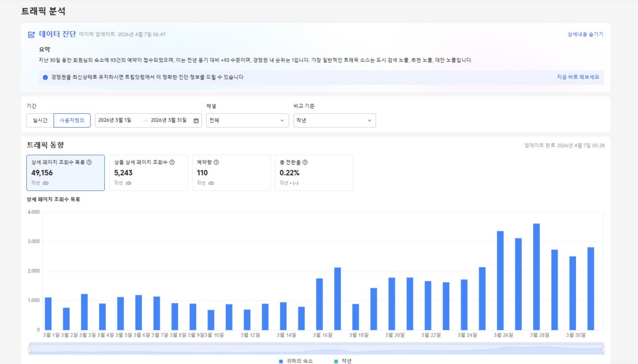Select the 상품 상세 페이지 조회수 metric card
The height and width of the screenshot is (364, 638).
(149, 173)
